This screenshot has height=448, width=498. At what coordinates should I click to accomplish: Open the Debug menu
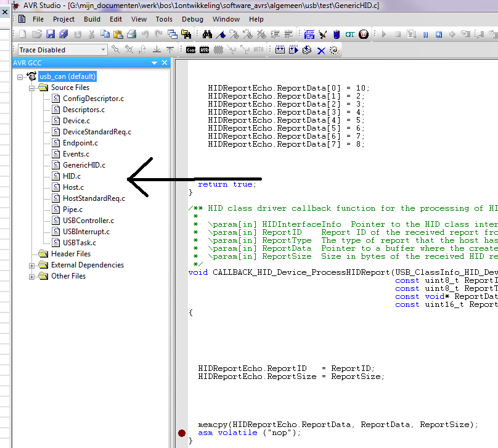coord(192,19)
